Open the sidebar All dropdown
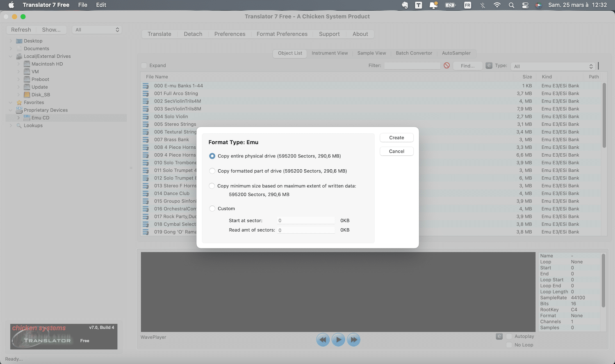Viewport: 615px width, 364px height. [97, 30]
